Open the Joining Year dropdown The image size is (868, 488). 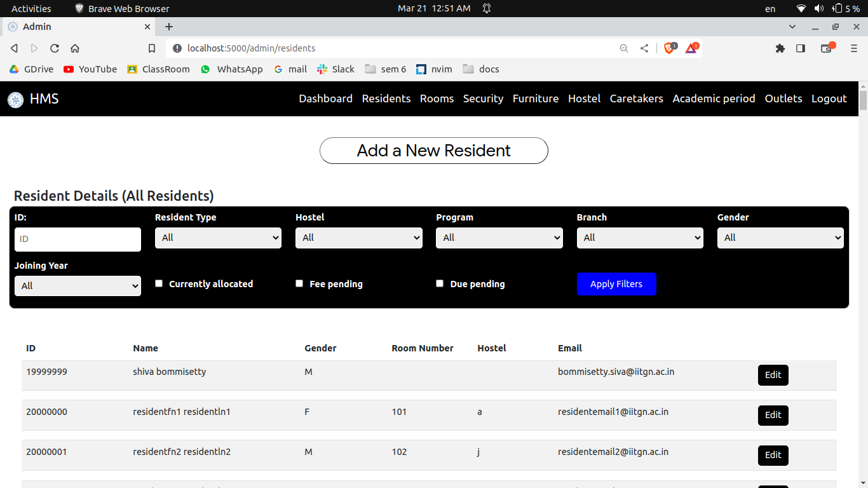click(78, 285)
